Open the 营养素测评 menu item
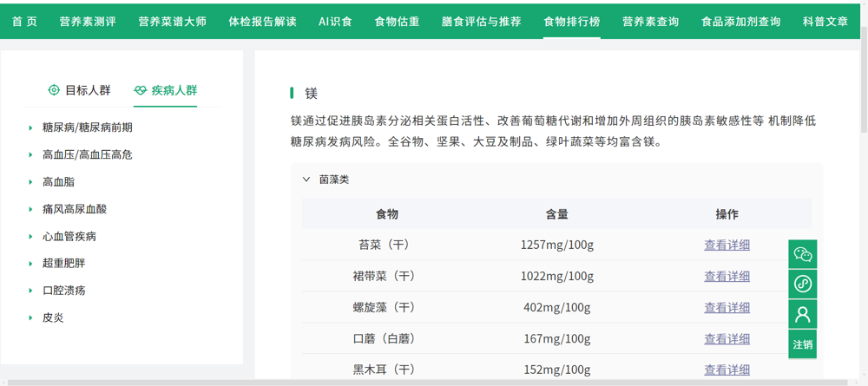The image size is (868, 386). pyautogui.click(x=88, y=21)
